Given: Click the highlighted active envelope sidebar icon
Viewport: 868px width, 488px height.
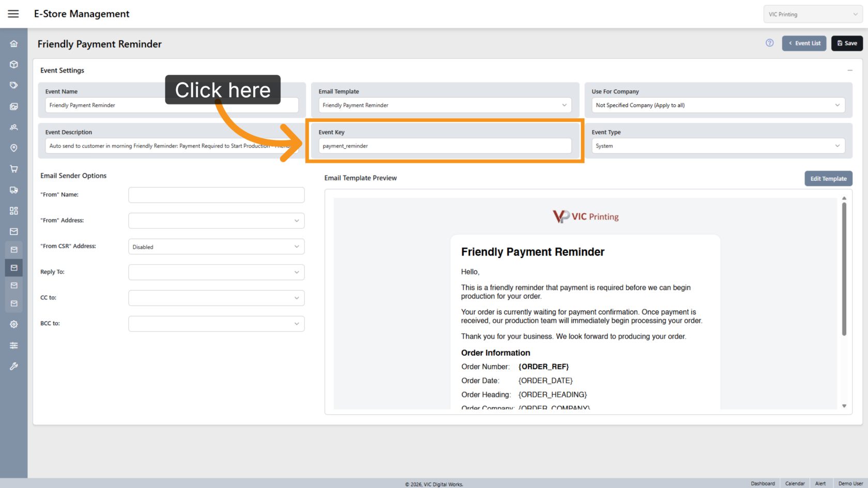Looking at the screenshot, I should click(x=14, y=267).
